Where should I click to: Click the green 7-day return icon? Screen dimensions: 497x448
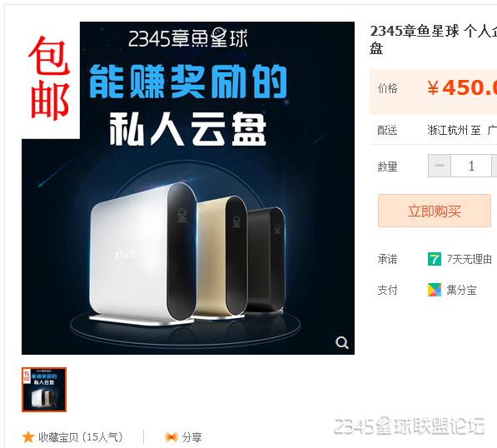[x=435, y=259]
